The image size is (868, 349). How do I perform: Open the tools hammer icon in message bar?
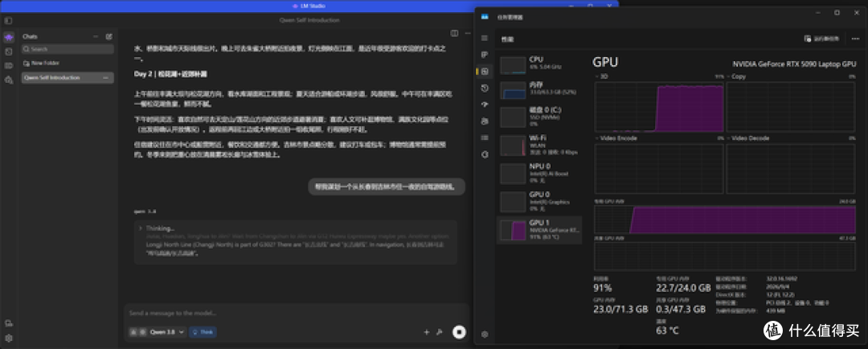440,332
